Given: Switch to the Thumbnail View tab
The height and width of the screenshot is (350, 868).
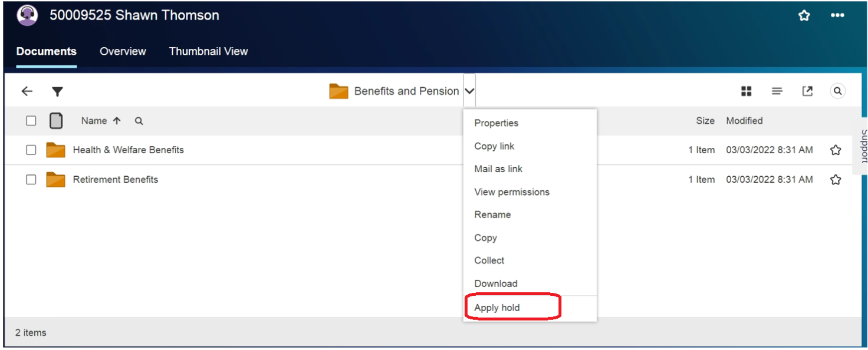Looking at the screenshot, I should (x=208, y=51).
